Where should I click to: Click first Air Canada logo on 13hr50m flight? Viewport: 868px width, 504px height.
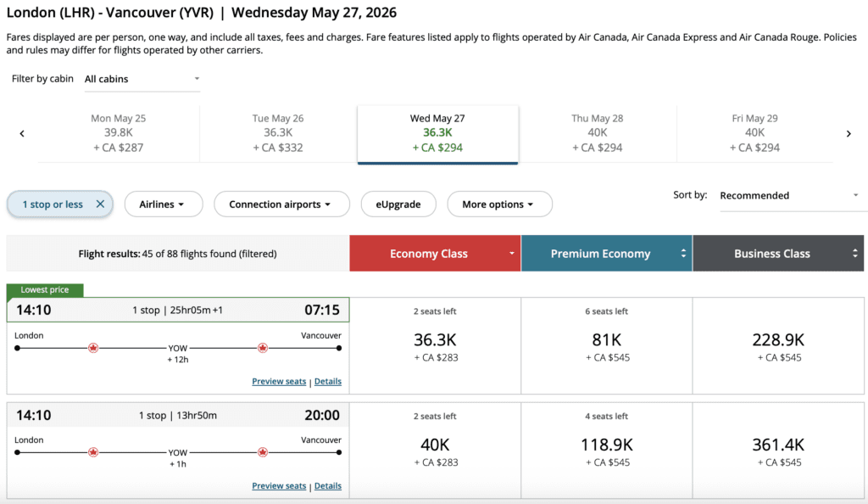tap(93, 452)
